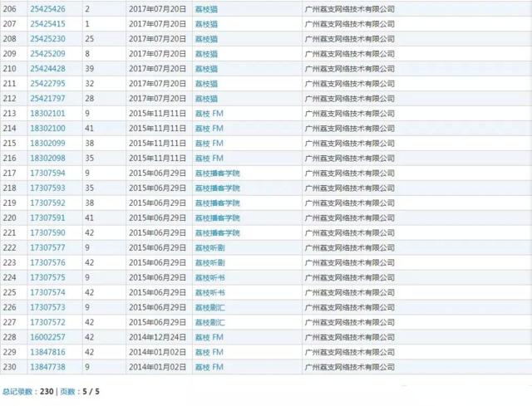Open trademark 荔枝猫 in row 206
Viewport: 532px width, 406px height.
tap(206, 9)
